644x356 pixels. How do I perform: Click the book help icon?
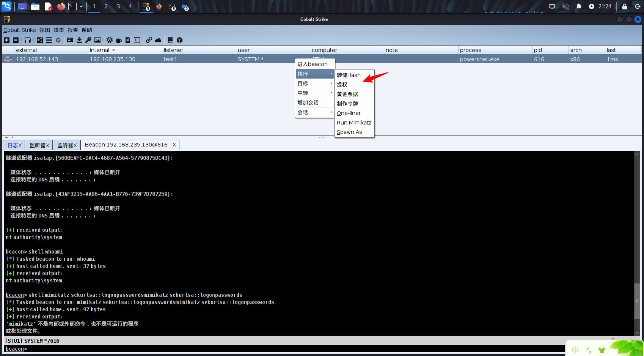click(x=170, y=40)
